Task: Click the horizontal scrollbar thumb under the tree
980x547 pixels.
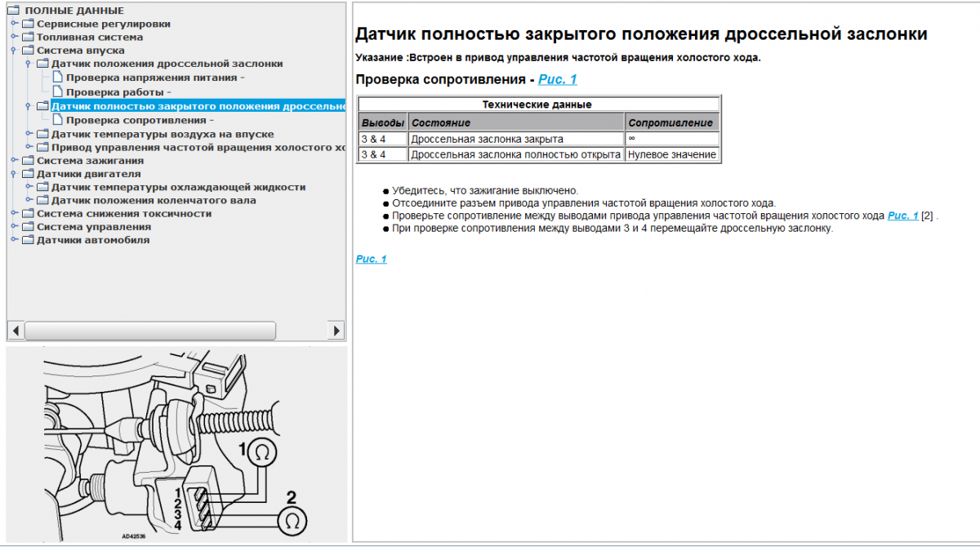Action: click(150, 330)
